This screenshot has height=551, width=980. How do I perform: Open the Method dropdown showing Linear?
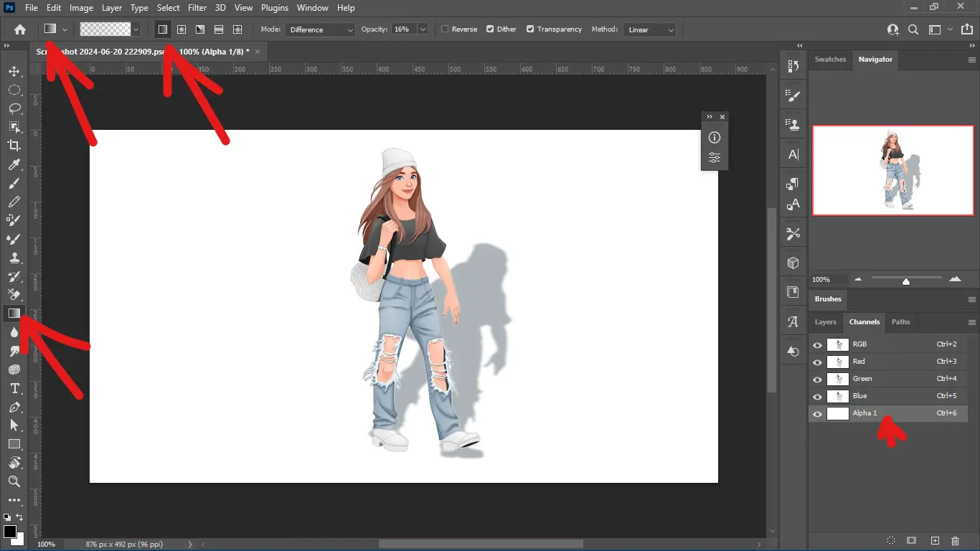tap(650, 29)
